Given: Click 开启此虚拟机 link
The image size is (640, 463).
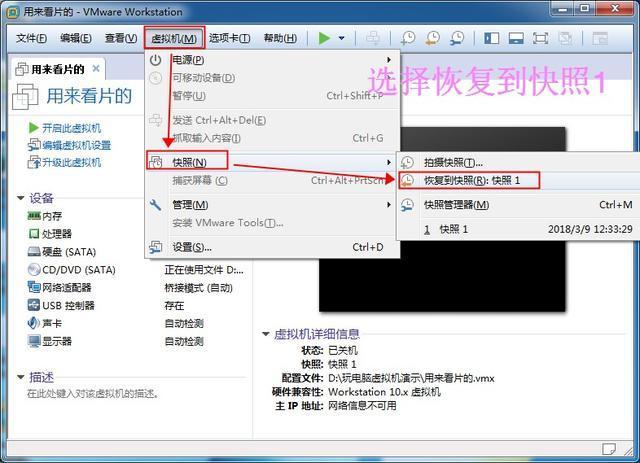Looking at the screenshot, I should point(71,128).
